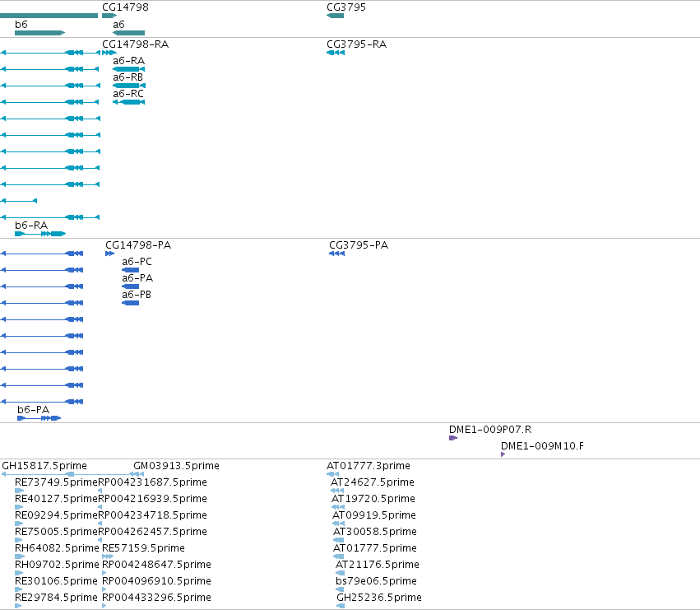Select the RH64082.5prime EST label
The width and height of the screenshot is (700, 610).
pos(57,549)
